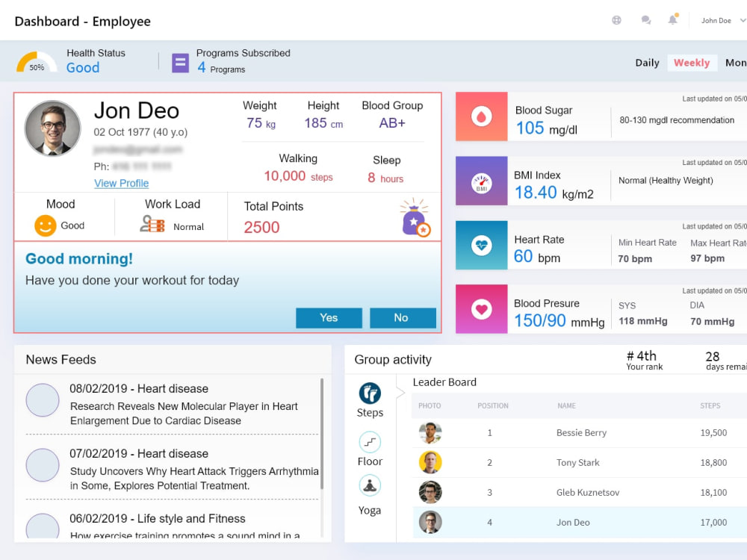Click the 8 hours sleep value
The image size is (747, 560).
[385, 178]
